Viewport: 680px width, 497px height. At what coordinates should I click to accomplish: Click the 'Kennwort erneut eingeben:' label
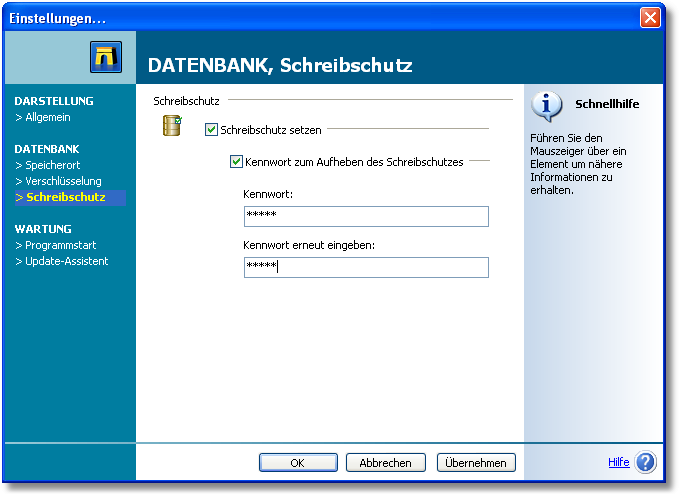pos(309,245)
